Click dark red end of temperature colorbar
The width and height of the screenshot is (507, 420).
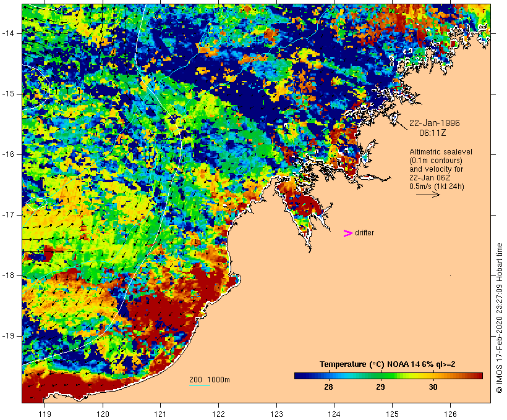tap(479, 376)
